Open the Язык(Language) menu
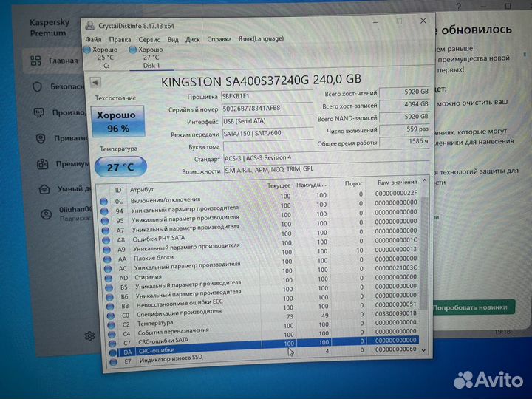Screen dimensions: 532x399 (261, 38)
